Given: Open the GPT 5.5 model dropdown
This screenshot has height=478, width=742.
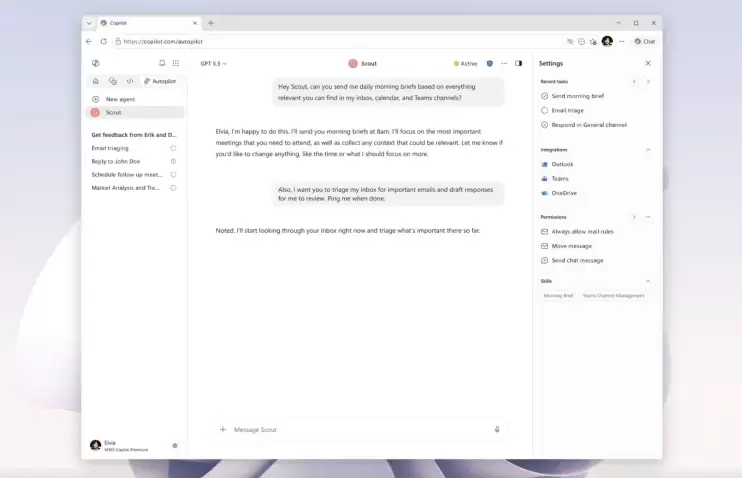Looking at the screenshot, I should pos(213,63).
